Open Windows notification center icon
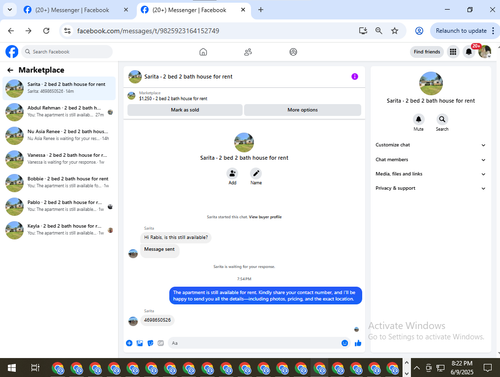 (x=488, y=368)
